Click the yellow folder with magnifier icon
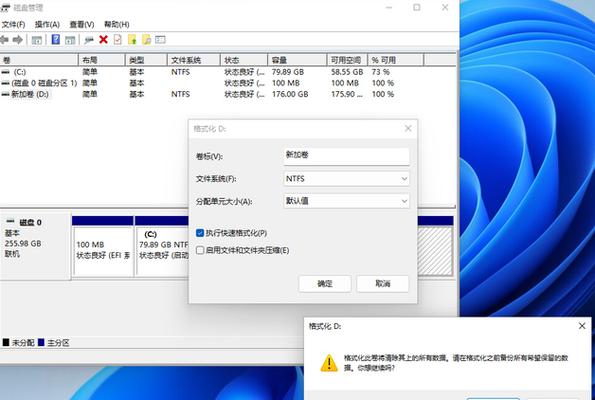Image resolution: width=595 pixels, height=400 pixels. (x=146, y=39)
